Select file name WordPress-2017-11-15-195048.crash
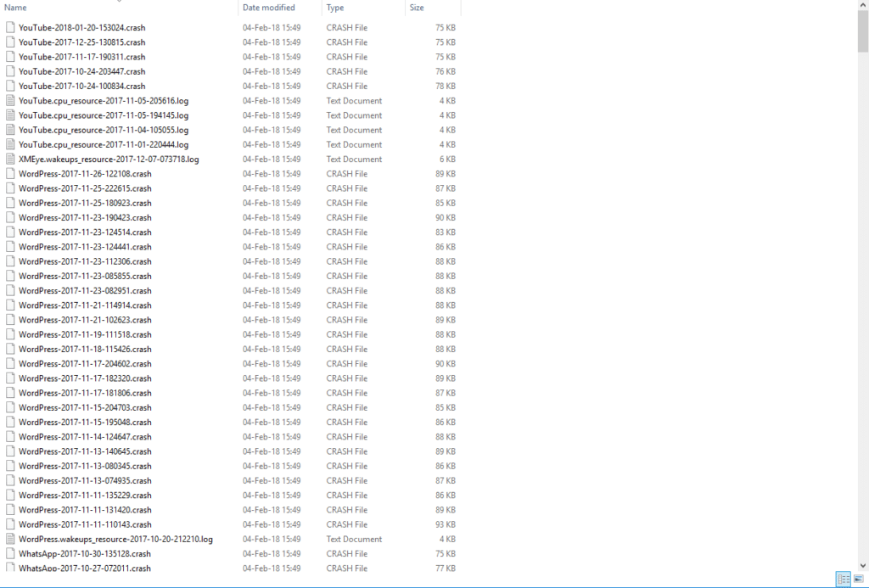Image resolution: width=869 pixels, height=588 pixels. coord(85,422)
